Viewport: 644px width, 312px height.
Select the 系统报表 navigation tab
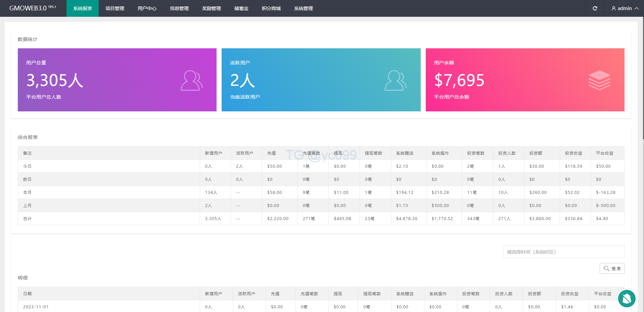[83, 8]
